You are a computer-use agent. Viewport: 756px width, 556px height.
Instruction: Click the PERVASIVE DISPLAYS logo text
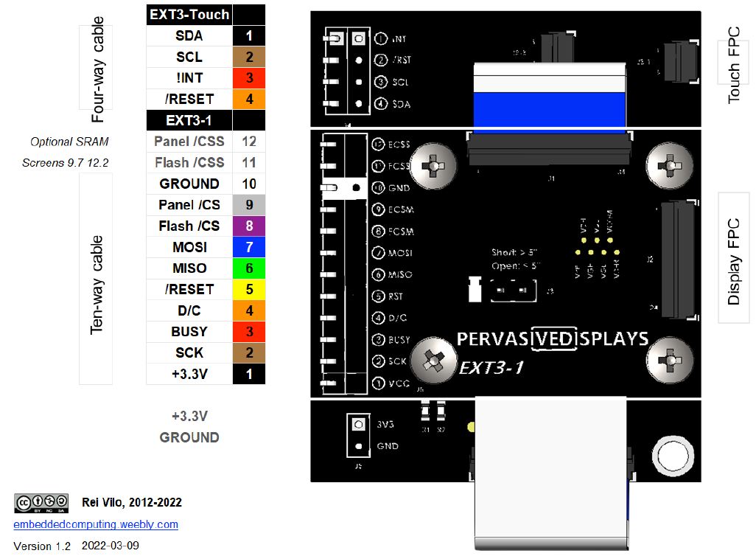tap(553, 338)
